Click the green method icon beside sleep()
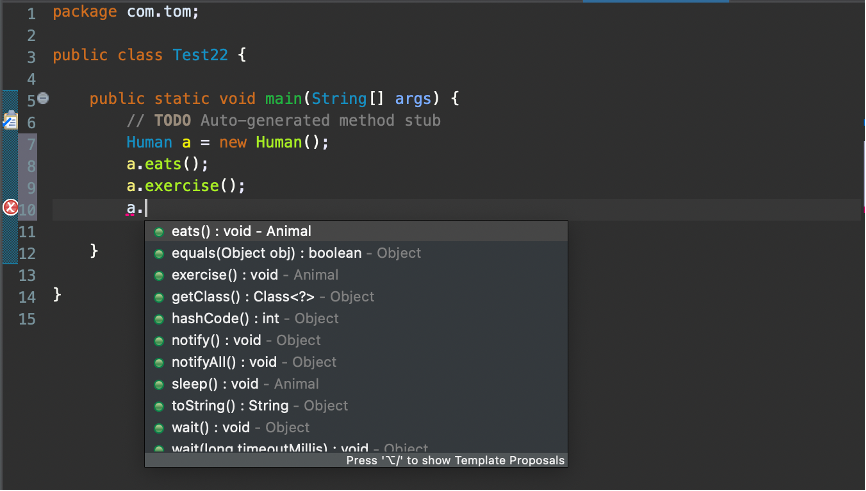 159,384
